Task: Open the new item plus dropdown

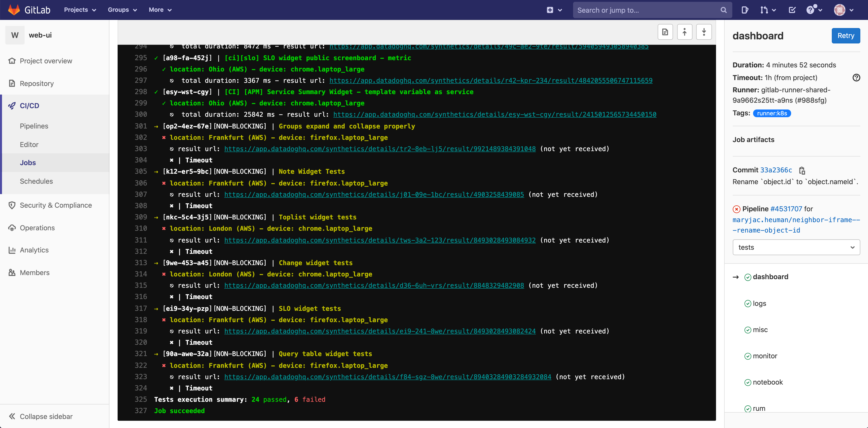Action: (554, 10)
